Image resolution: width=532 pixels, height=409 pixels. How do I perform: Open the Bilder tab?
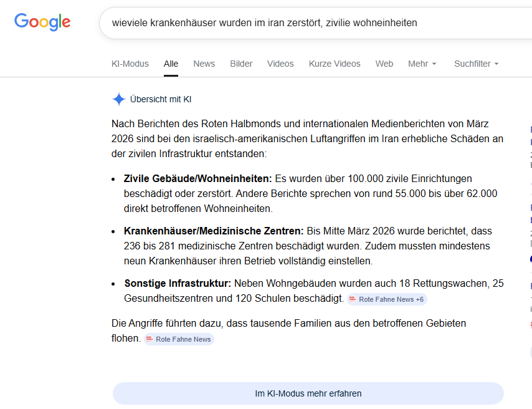pos(241,64)
